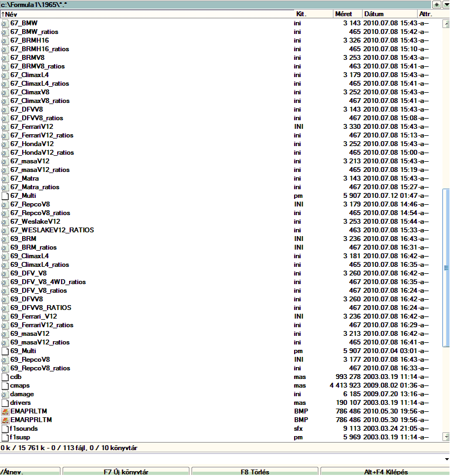Click the scrollbar down arrow
The image size is (450, 476).
click(x=446, y=437)
